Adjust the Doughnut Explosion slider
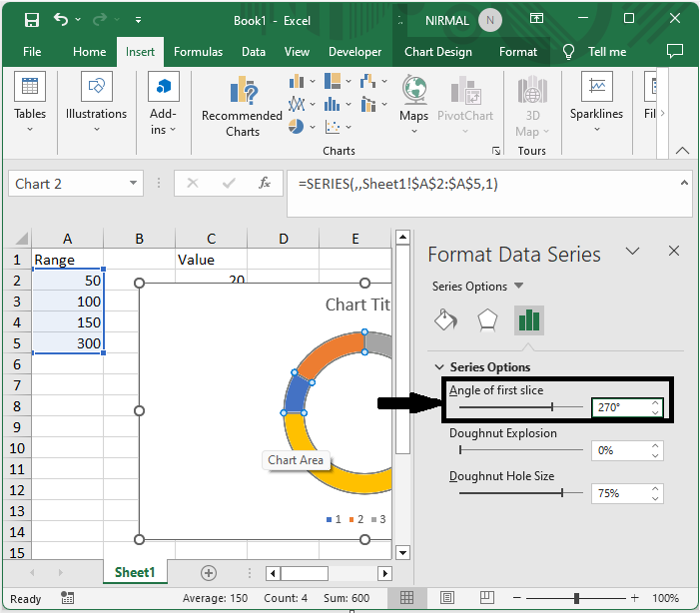 pyautogui.click(x=460, y=450)
